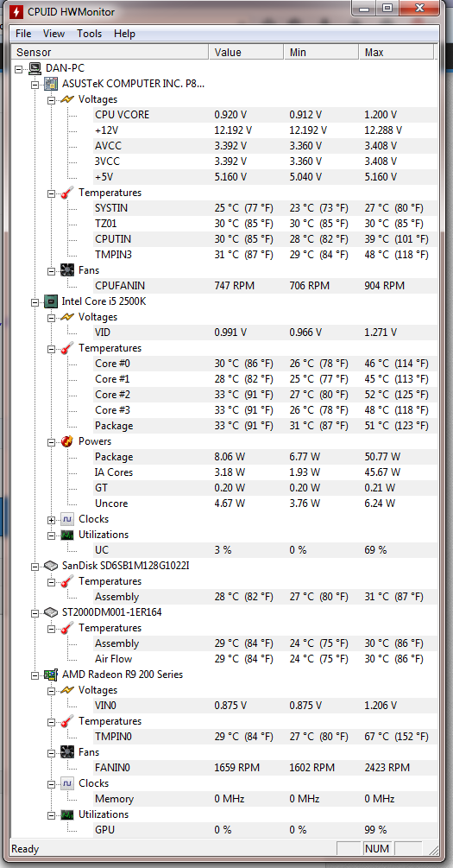453x868 pixels.
Task: Expand the Clocks node under Intel Core i5
Action: pos(52,519)
